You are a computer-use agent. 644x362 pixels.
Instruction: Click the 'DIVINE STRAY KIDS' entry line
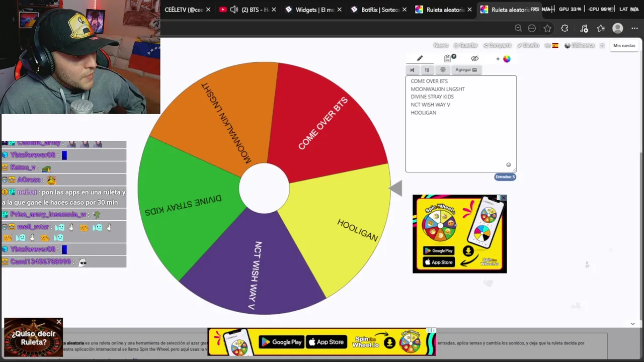coord(432,97)
